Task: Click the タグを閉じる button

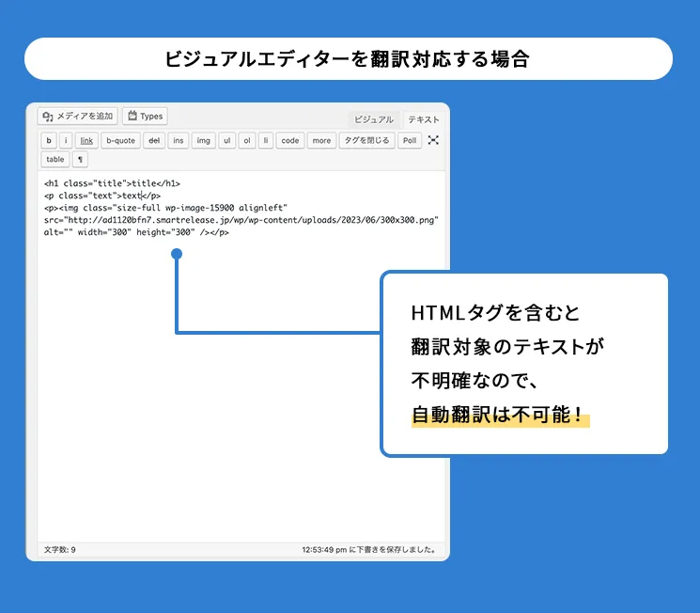Action: point(367,140)
